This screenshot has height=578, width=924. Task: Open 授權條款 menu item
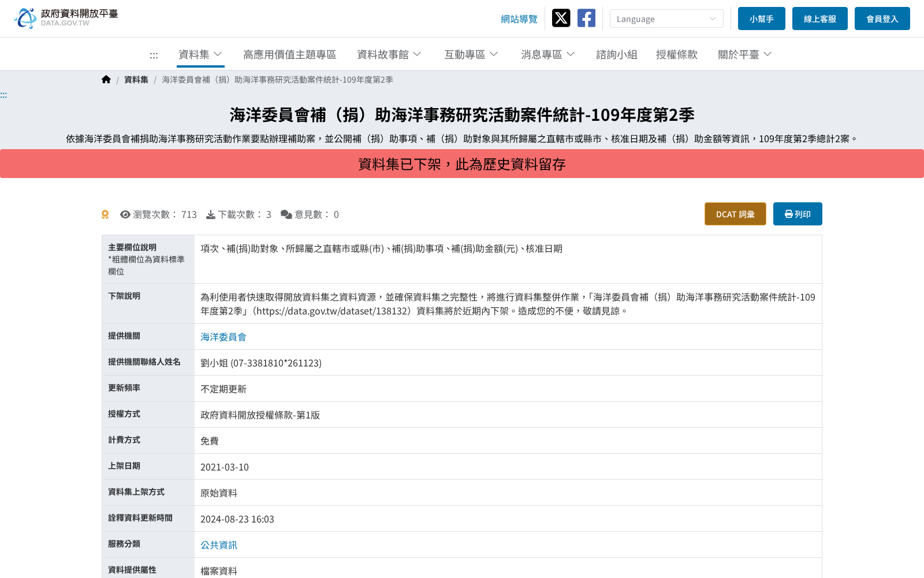click(677, 54)
